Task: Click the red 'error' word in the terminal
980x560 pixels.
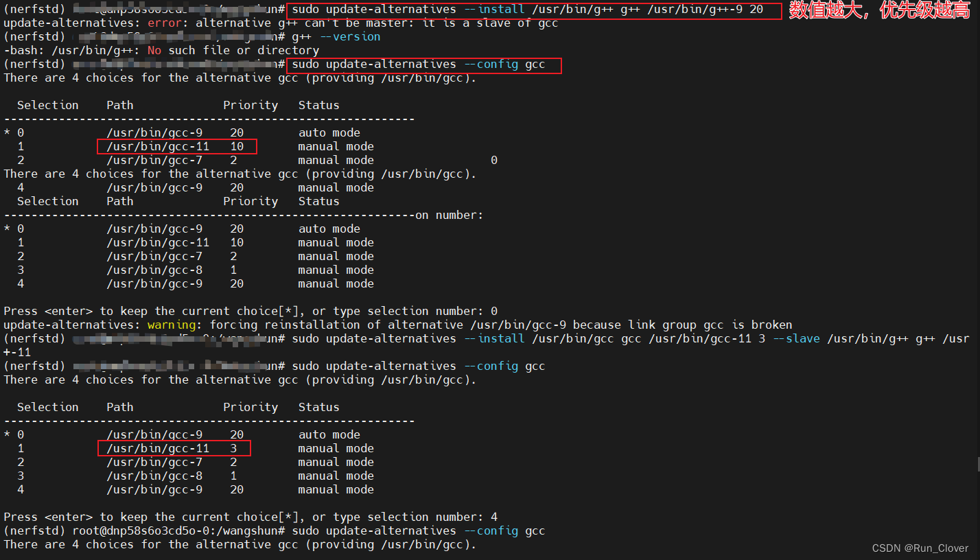Action: tap(165, 23)
